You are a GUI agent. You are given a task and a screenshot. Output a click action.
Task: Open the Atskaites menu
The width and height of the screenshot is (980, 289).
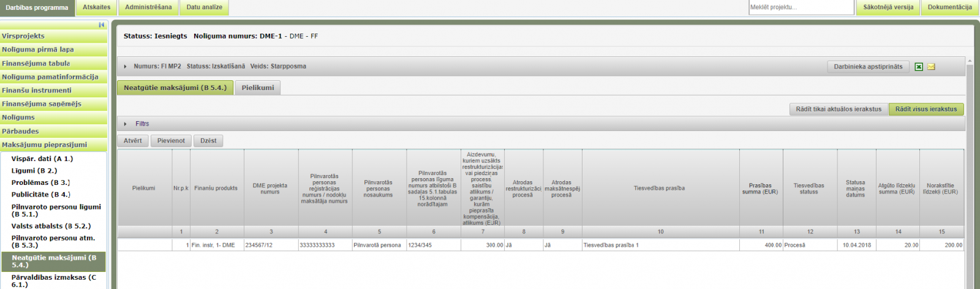(x=97, y=7)
